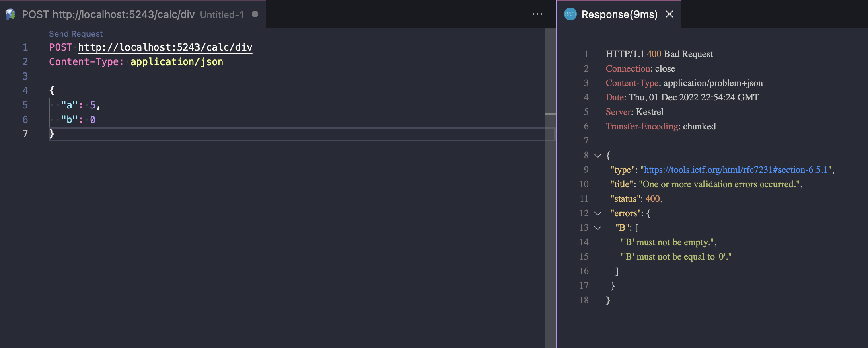Image resolution: width=868 pixels, height=348 pixels.
Task: Click the "a": 5 line in the request body
Action: [80, 105]
